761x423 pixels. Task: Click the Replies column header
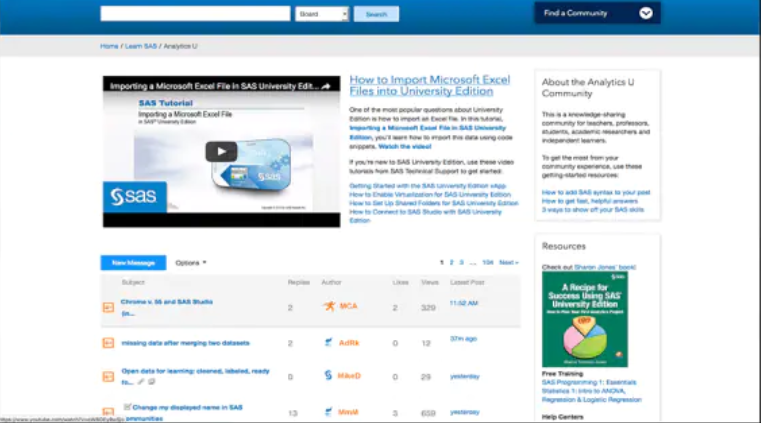[299, 282]
